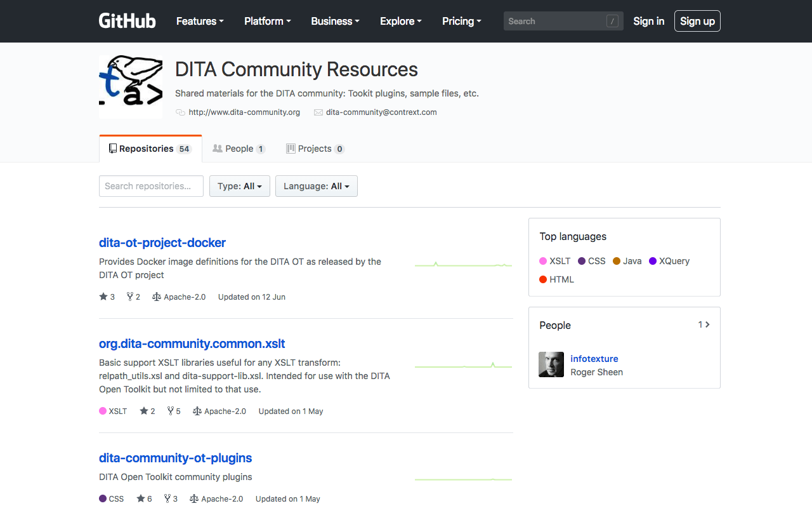Click the People panel heading
This screenshot has height=508, width=812.
pos(555,325)
